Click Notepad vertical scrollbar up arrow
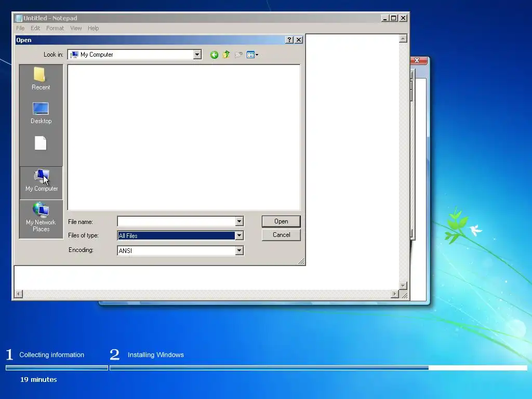This screenshot has height=399, width=532. tap(403, 38)
